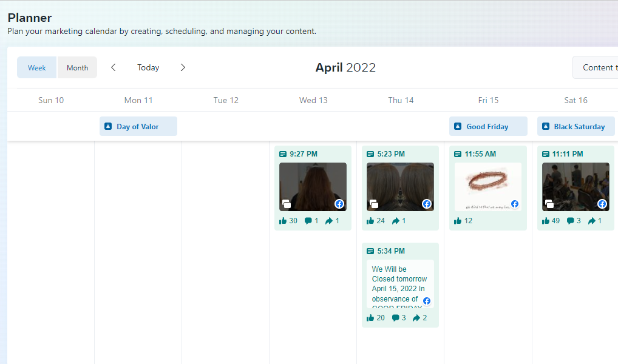This screenshot has height=364, width=618.
Task: Open the 11:55 AM crown image post
Action: 488,187
